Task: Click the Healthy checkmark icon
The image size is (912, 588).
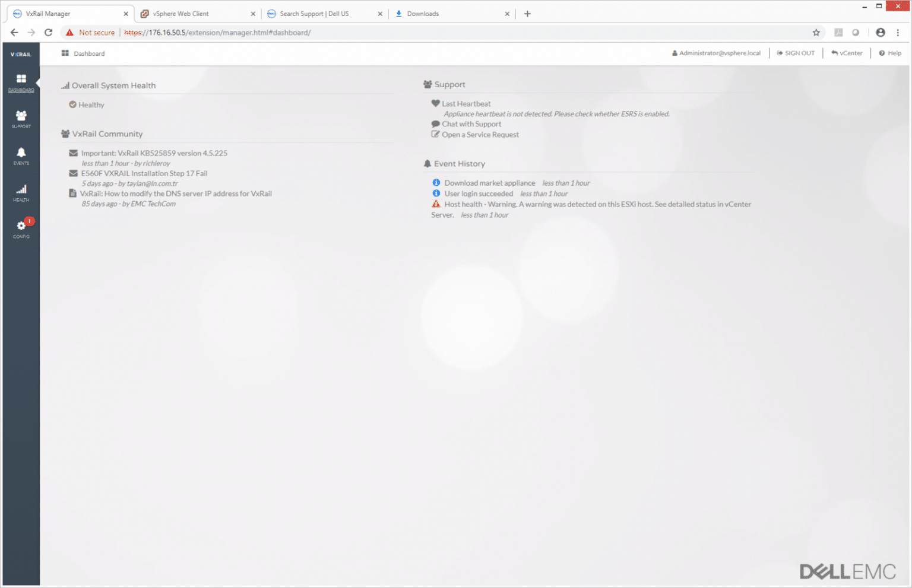Action: (72, 104)
